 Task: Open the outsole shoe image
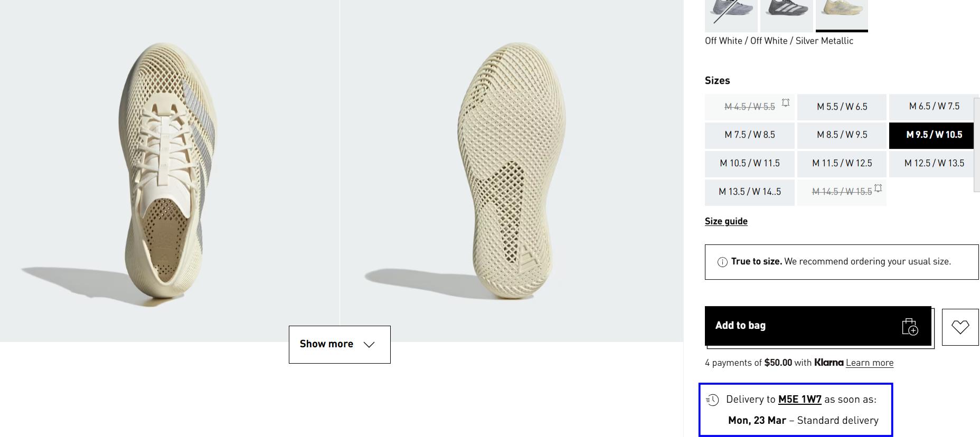(511, 169)
